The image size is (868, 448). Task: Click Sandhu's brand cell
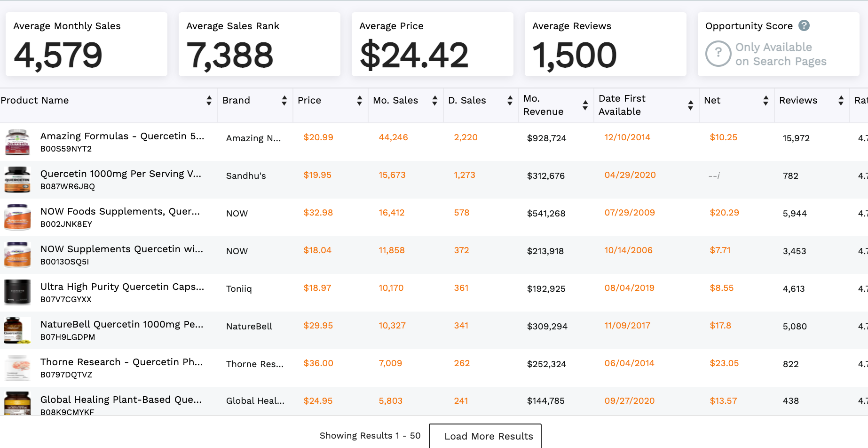246,176
